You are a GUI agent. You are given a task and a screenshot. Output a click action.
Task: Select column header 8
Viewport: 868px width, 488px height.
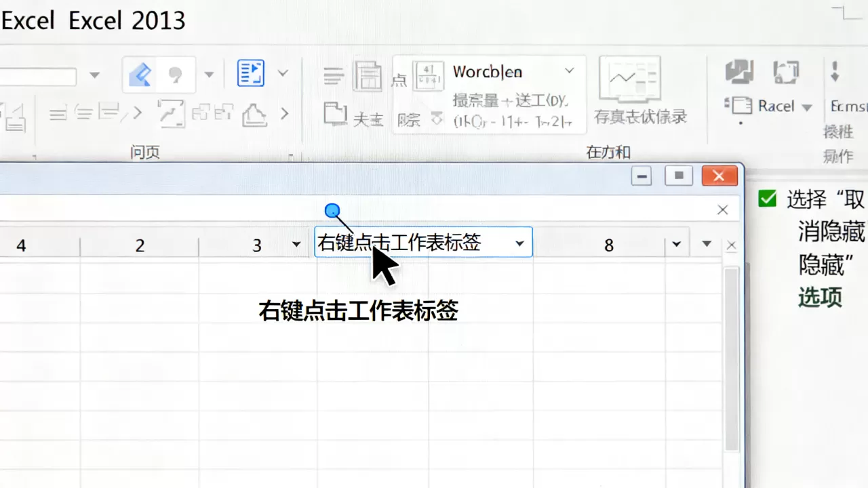[608, 245]
